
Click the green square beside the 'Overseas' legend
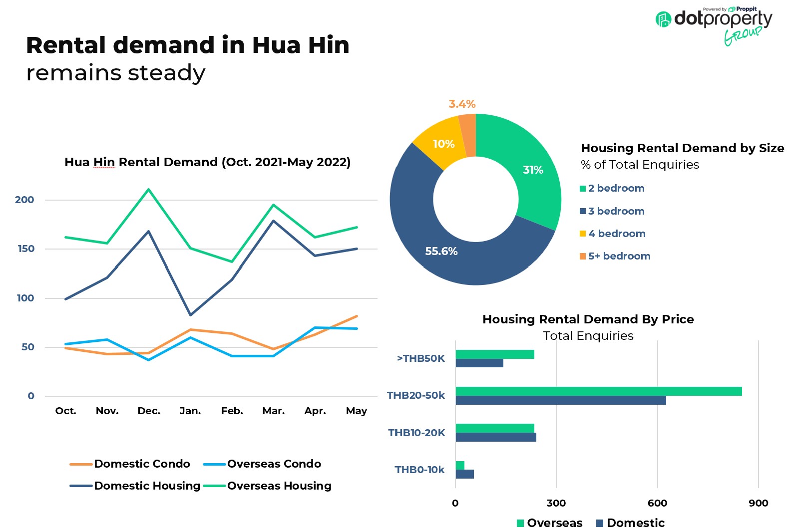(520, 523)
